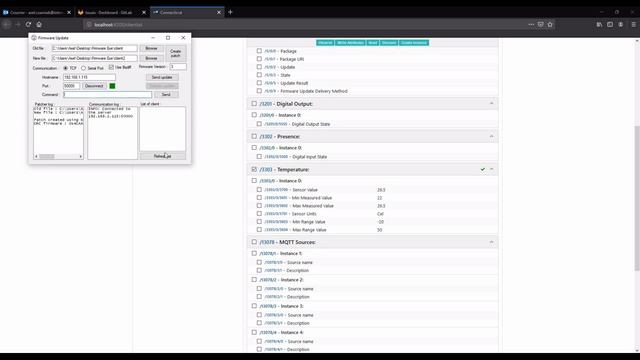
Task: Tick the Digital Output object checkbox
Action: pos(254,104)
